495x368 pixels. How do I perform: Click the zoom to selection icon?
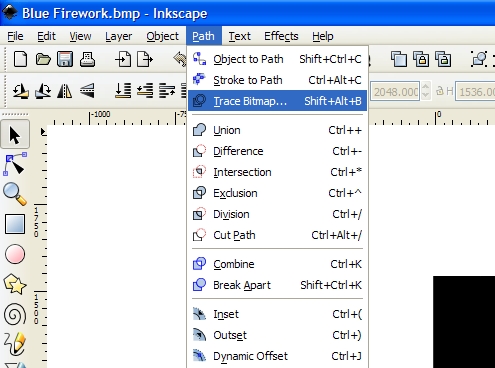pyautogui.click(x=479, y=59)
